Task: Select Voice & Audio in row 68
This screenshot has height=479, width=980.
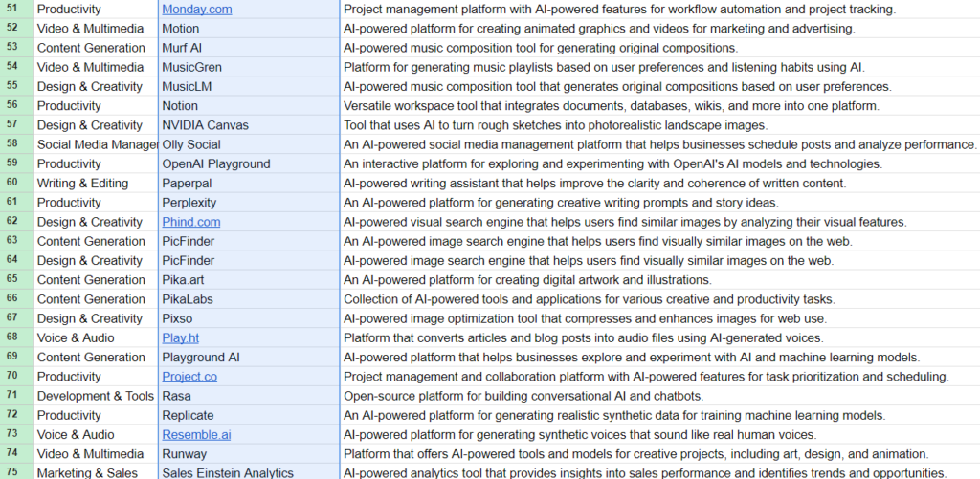Action: point(96,338)
